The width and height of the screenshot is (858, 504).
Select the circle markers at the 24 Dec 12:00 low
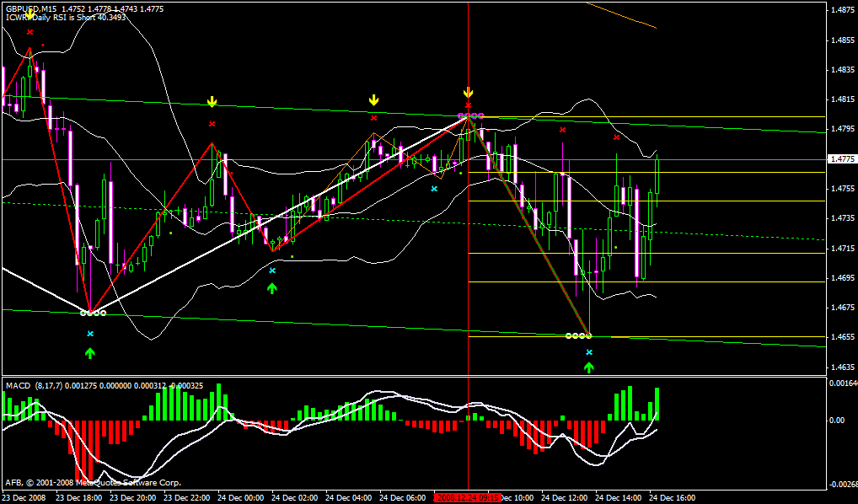578,336
